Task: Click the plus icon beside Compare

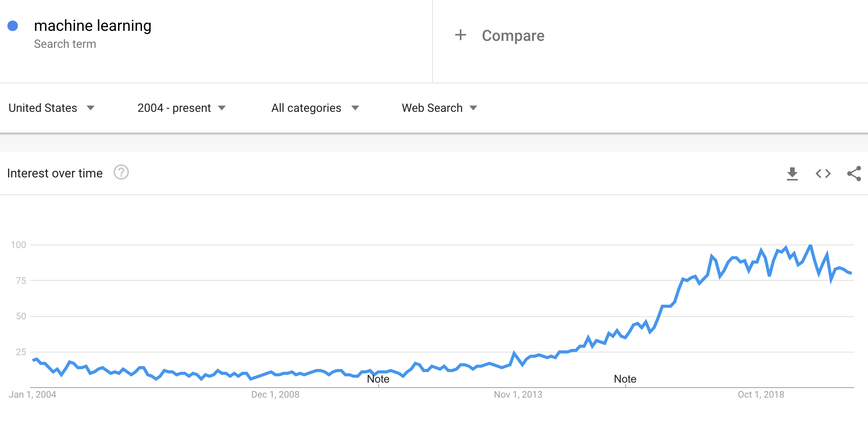Action: click(460, 35)
